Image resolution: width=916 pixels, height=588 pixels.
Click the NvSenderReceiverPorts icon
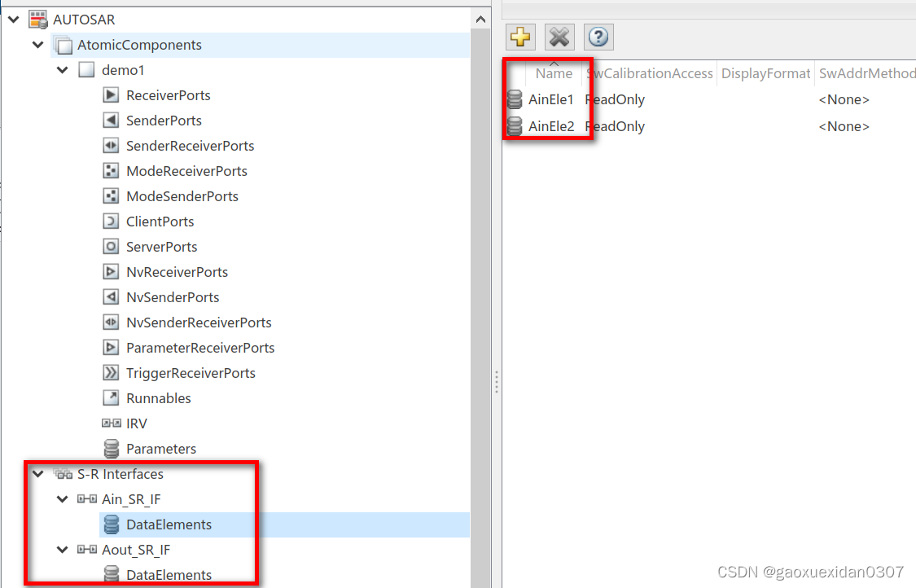coord(111,322)
